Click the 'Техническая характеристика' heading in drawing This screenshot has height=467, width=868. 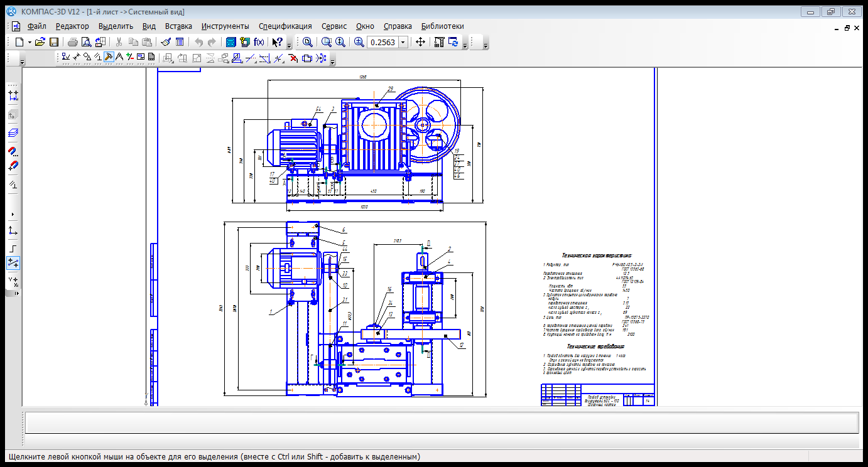click(x=597, y=255)
